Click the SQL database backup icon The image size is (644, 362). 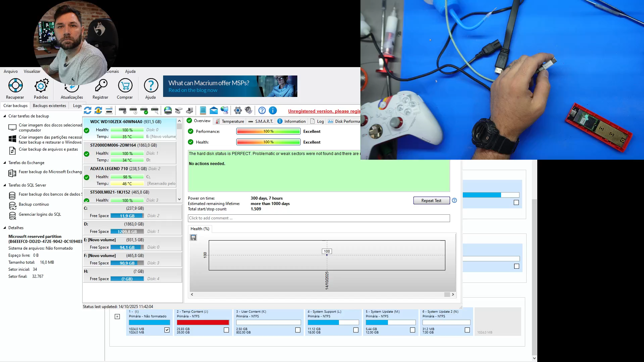click(x=12, y=196)
